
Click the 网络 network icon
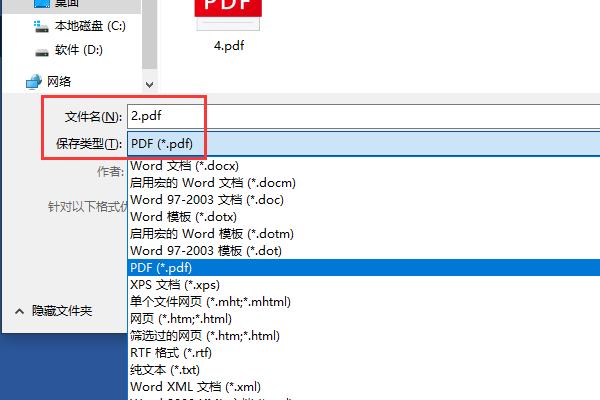(33, 81)
